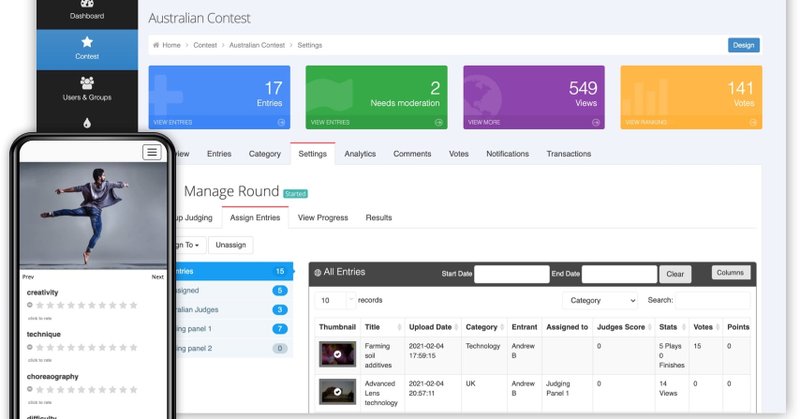Click the Unassign button

[x=231, y=245]
